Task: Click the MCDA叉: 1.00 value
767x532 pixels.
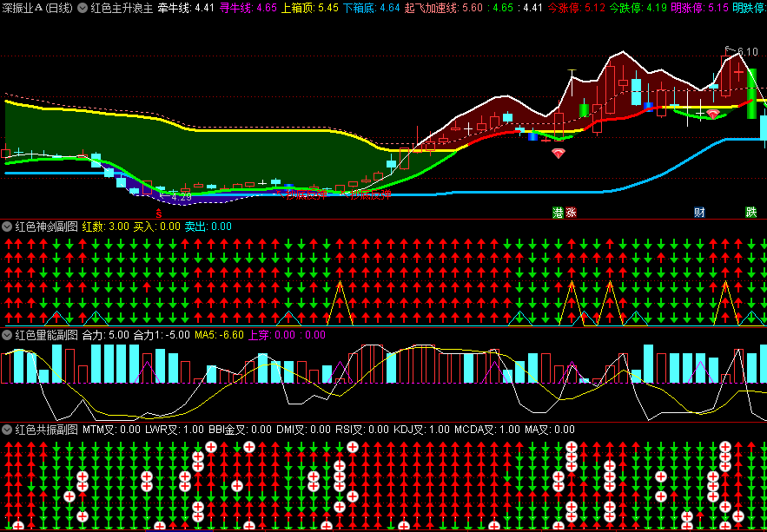Action: tap(487, 430)
